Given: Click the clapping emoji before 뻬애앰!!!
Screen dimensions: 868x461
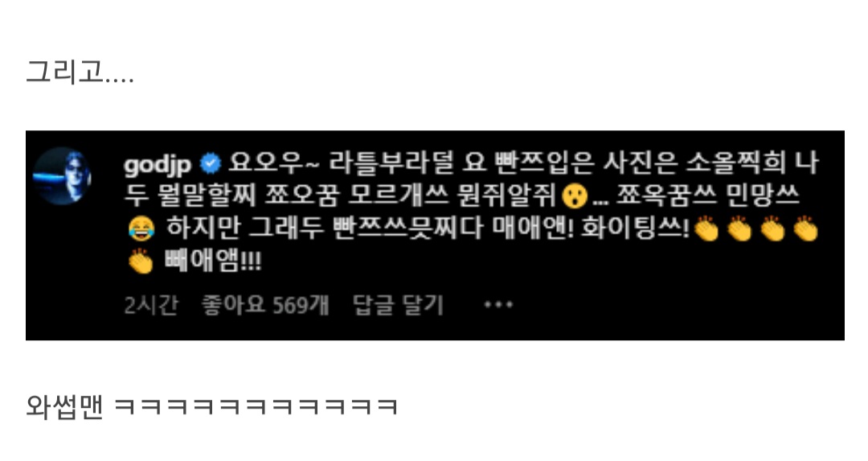Looking at the screenshot, I should click(141, 261).
